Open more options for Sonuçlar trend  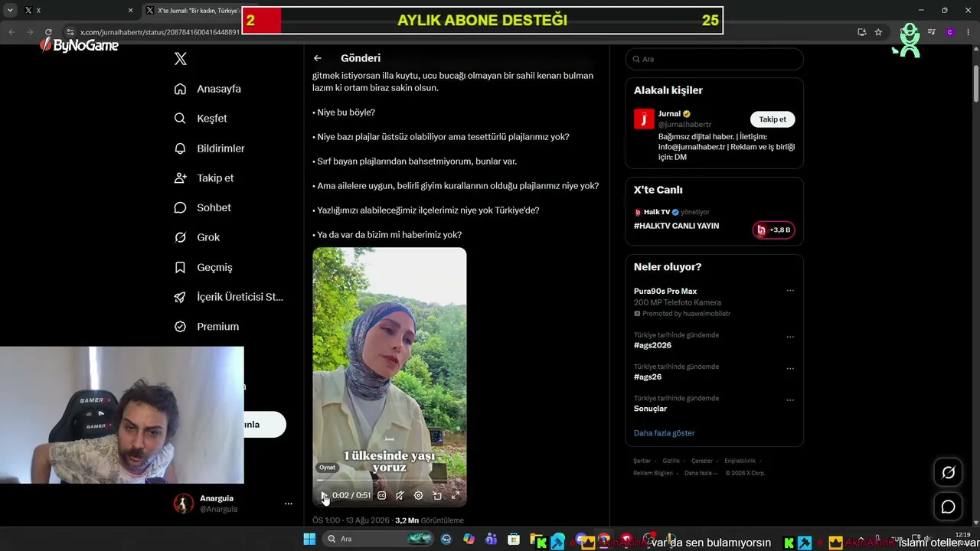pos(790,400)
